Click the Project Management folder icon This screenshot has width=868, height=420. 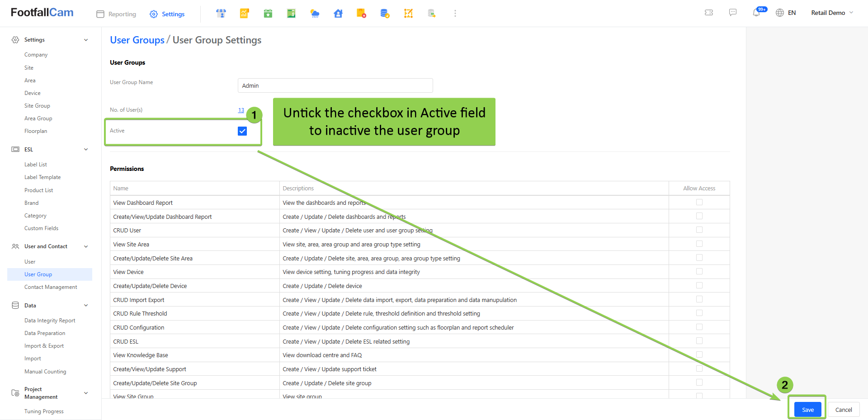[x=15, y=393]
